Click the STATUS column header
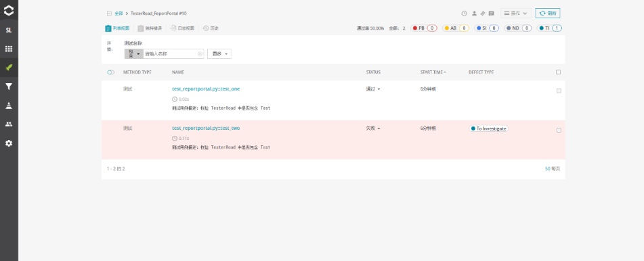644x261 pixels. (x=373, y=72)
